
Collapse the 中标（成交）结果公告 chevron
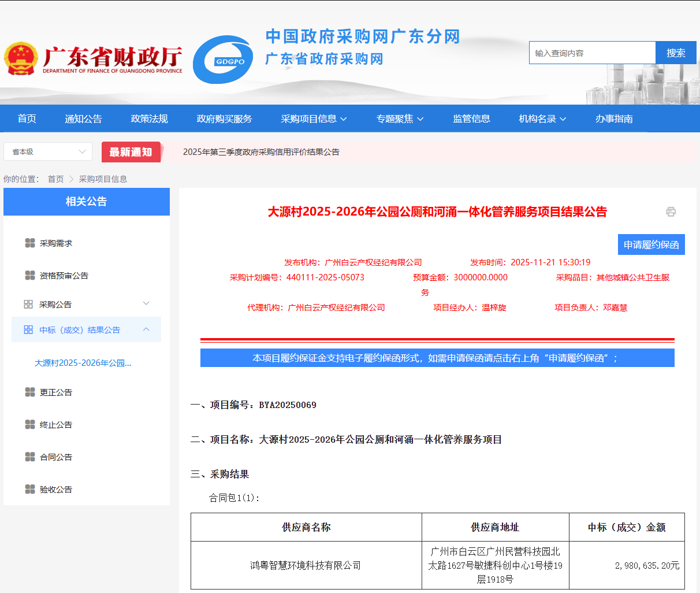click(x=146, y=329)
